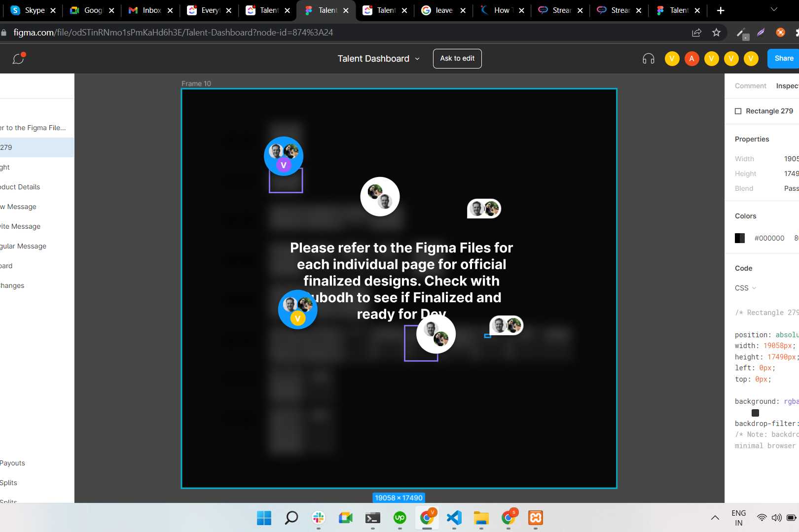Open the Inspect panel tab
The height and width of the screenshot is (532, 799).
787,86
